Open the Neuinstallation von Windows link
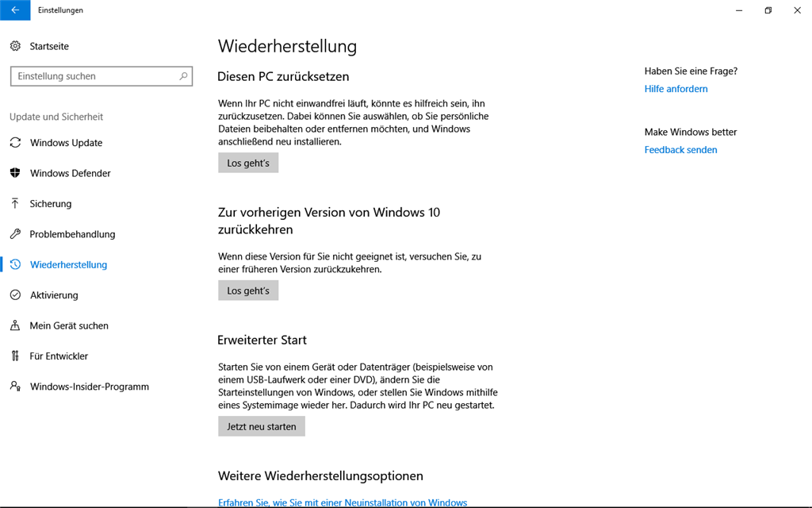 point(343,502)
